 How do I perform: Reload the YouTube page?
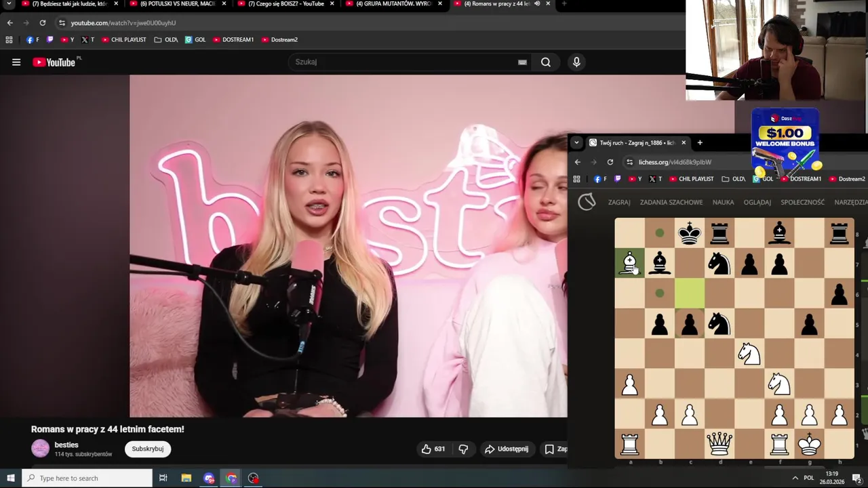(x=42, y=22)
